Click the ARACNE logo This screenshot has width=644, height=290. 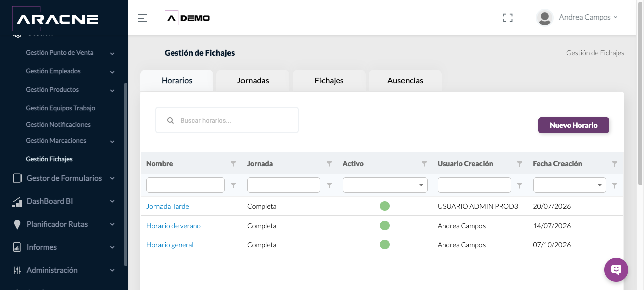(x=55, y=19)
